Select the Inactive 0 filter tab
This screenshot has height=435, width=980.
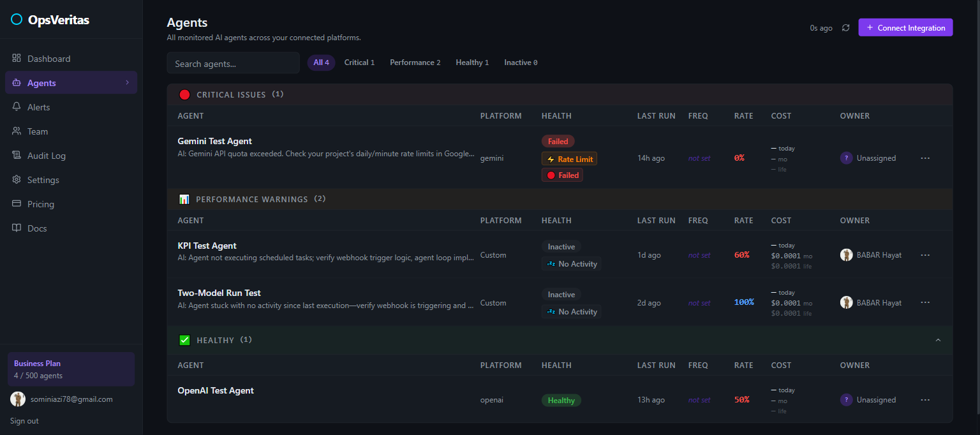coord(521,63)
